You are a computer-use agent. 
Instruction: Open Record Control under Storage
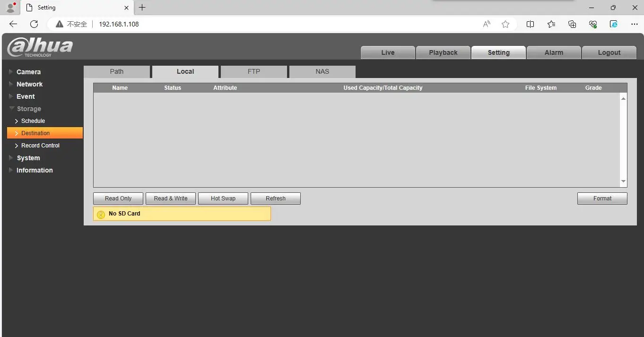(x=40, y=146)
